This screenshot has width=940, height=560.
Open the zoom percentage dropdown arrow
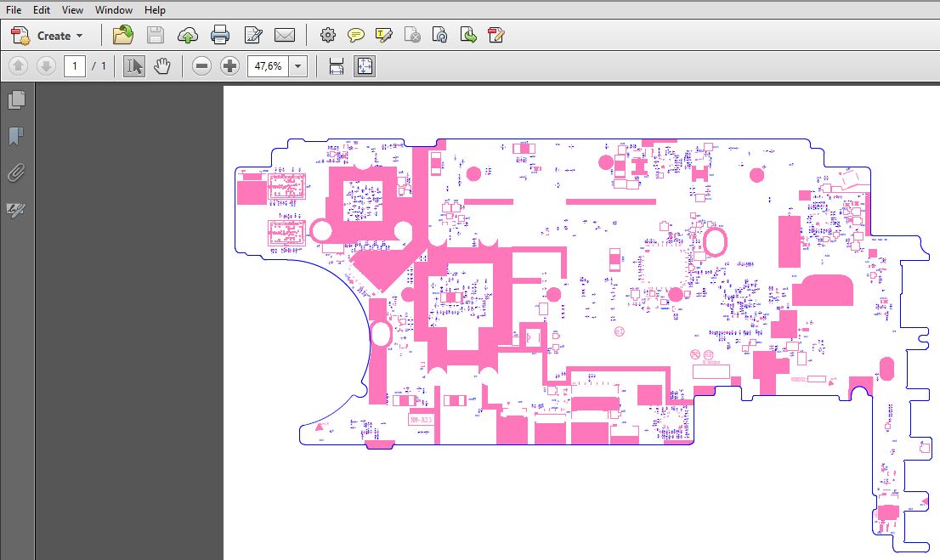point(297,66)
